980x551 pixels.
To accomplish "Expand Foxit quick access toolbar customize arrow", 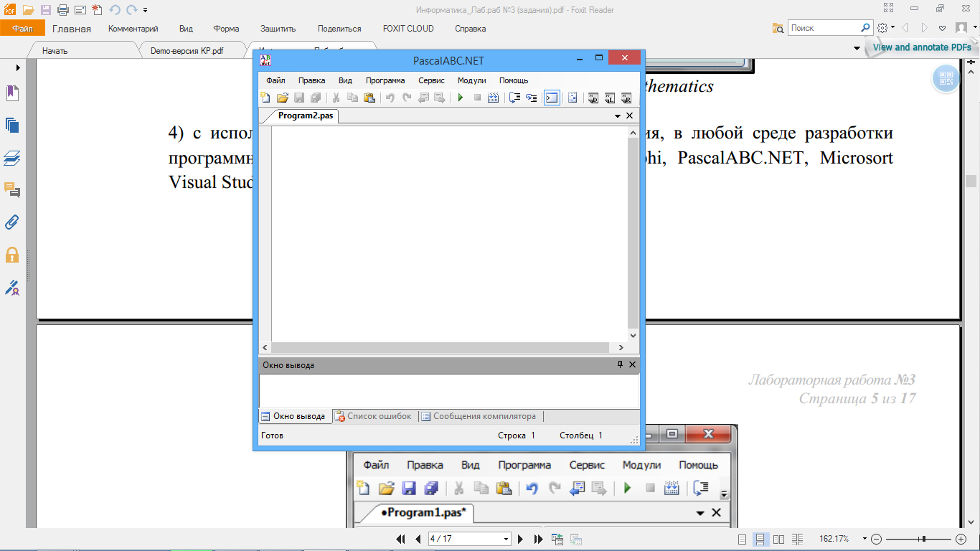I will pyautogui.click(x=146, y=10).
